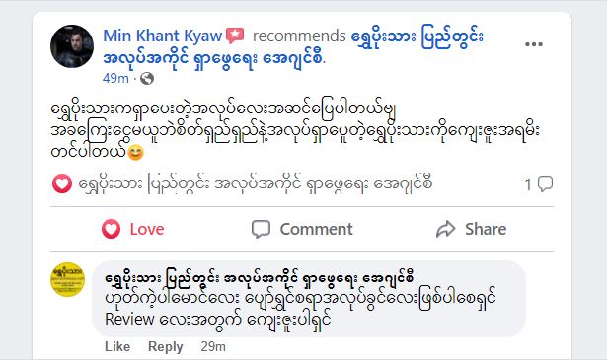The height and width of the screenshot is (364, 607).
Task: Like the page's reply comment
Action: 117,346
